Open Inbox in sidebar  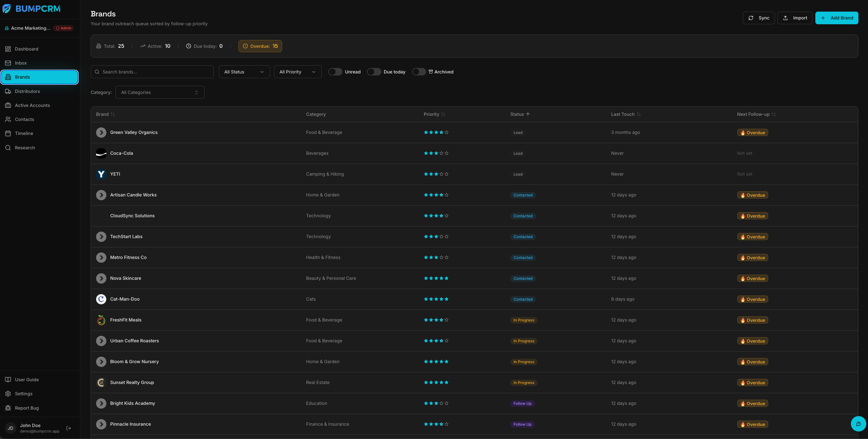(x=39, y=63)
